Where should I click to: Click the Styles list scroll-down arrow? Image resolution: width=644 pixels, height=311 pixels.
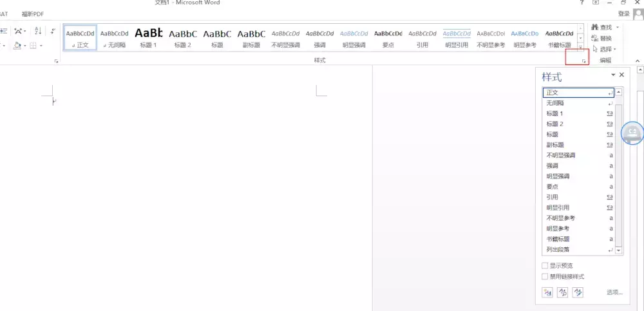619,250
